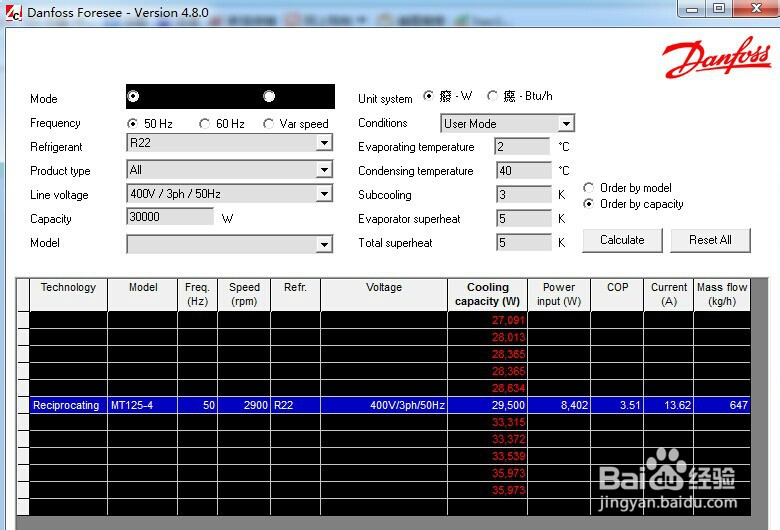Click the Mass flow (kg/h) column header

[722, 295]
